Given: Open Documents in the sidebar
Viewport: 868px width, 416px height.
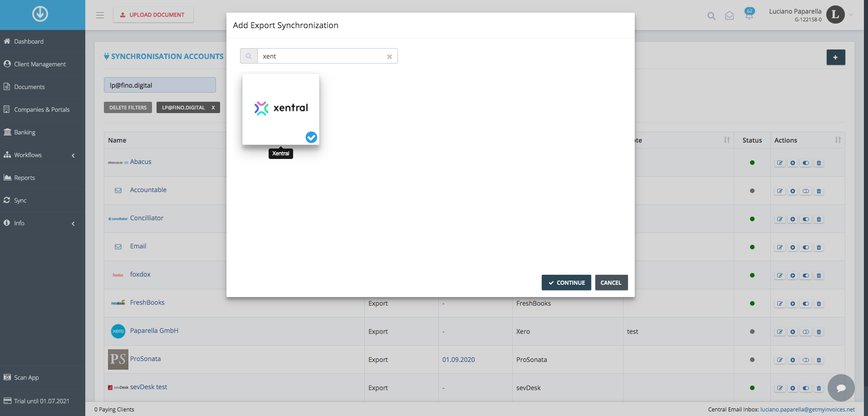Looking at the screenshot, I should pos(43,87).
